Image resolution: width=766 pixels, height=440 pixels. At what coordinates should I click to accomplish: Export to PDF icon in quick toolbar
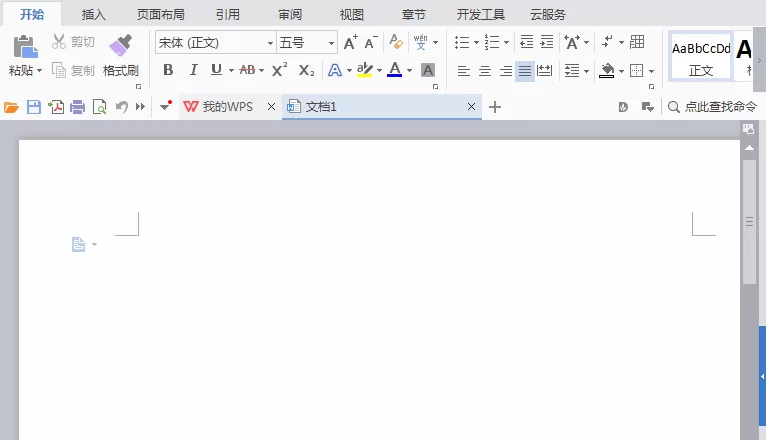(x=56, y=107)
